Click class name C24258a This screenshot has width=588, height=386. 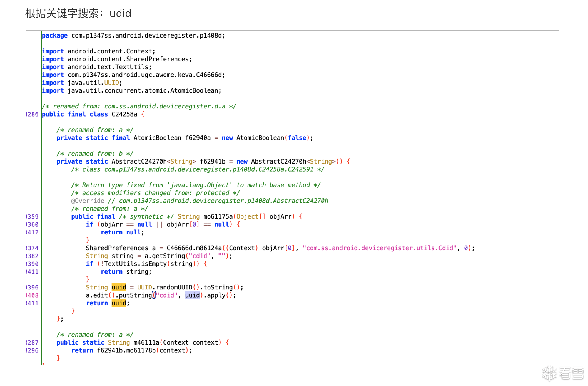(x=124, y=114)
